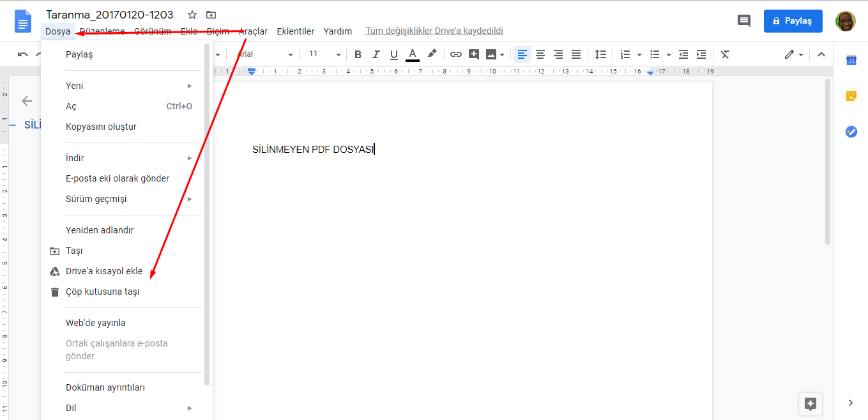Open the comments history icon
This screenshot has height=420, width=868.
(x=744, y=21)
